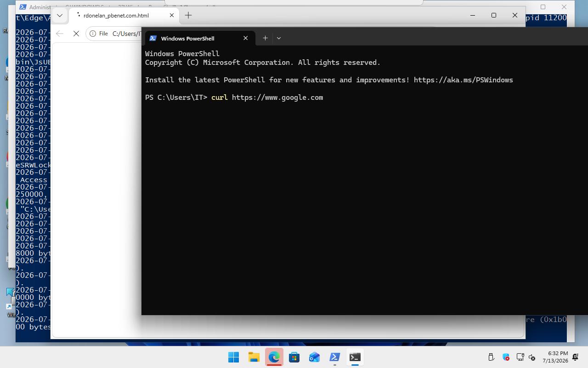Expand the Edge tab actions menu
This screenshot has width=588, height=368.
60,15
